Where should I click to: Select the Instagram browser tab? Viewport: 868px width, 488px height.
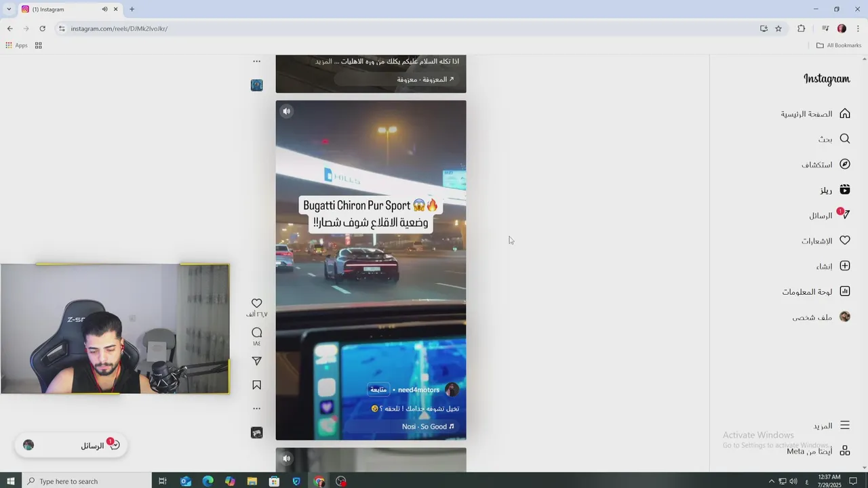coord(69,9)
